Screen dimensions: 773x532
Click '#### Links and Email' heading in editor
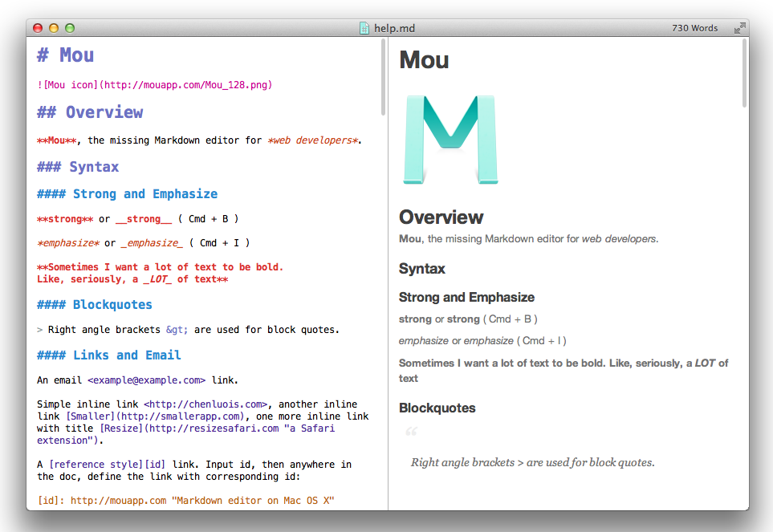109,355
